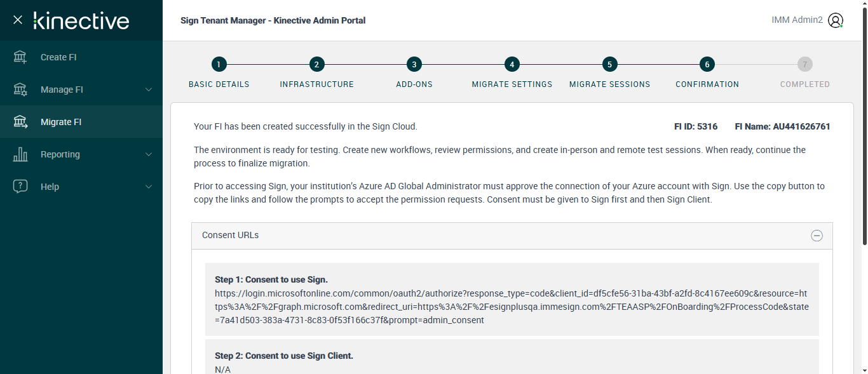Click the Migrate FI bank arrow icon
868x374 pixels.
tap(20, 122)
